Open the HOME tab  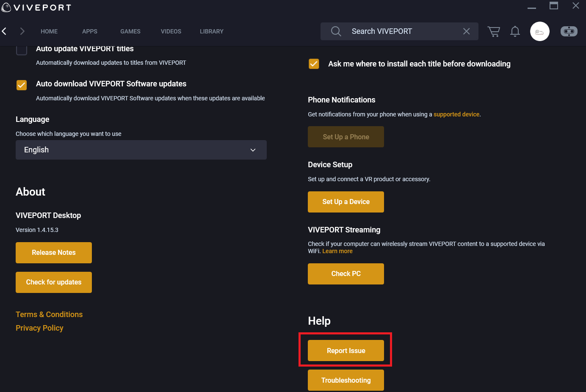[49, 31]
